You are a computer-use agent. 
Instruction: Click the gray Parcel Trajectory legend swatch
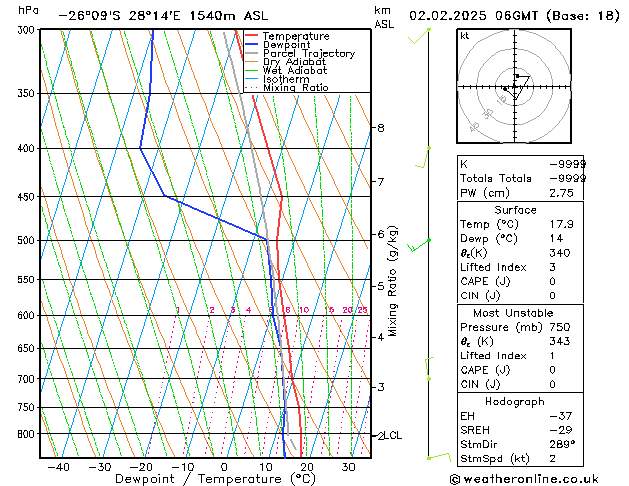pyautogui.click(x=251, y=53)
